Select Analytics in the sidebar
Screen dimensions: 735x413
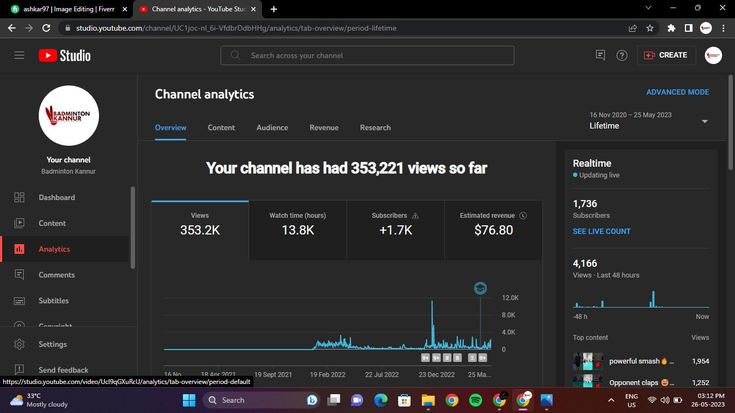pos(66,249)
